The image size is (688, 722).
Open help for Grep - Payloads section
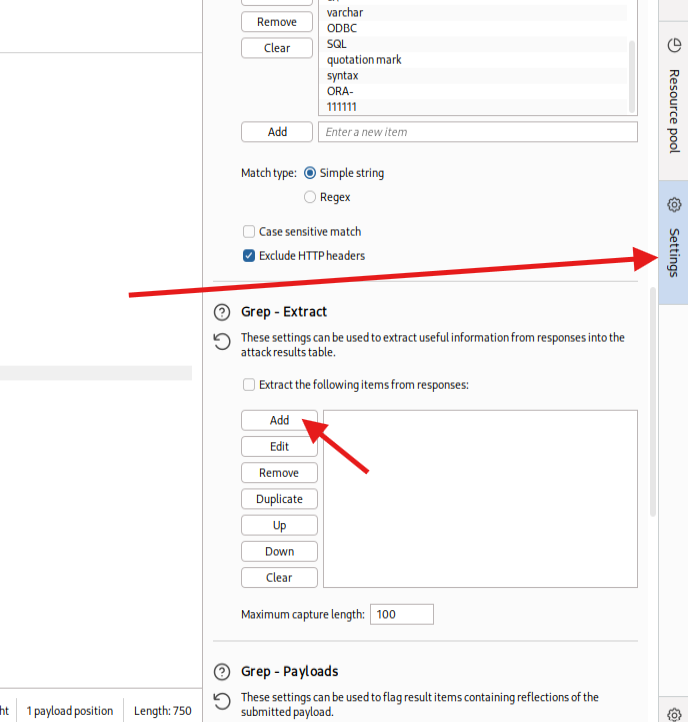pos(222,672)
